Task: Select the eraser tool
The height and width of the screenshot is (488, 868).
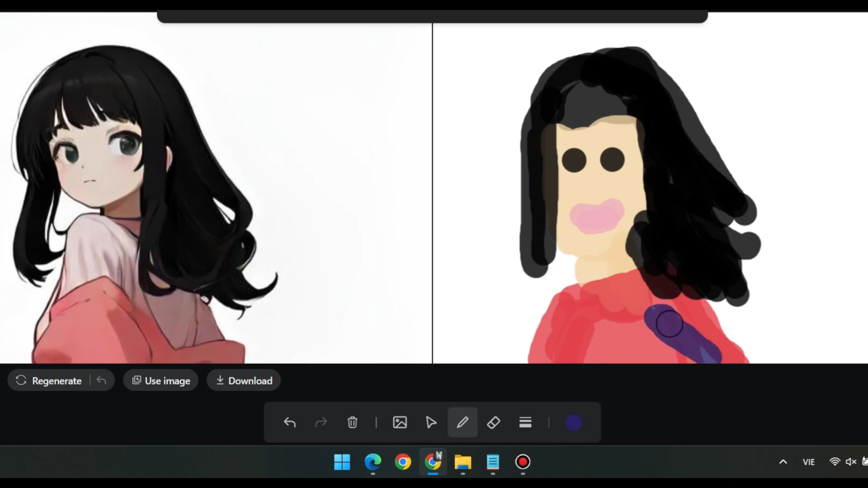Action: pos(493,422)
